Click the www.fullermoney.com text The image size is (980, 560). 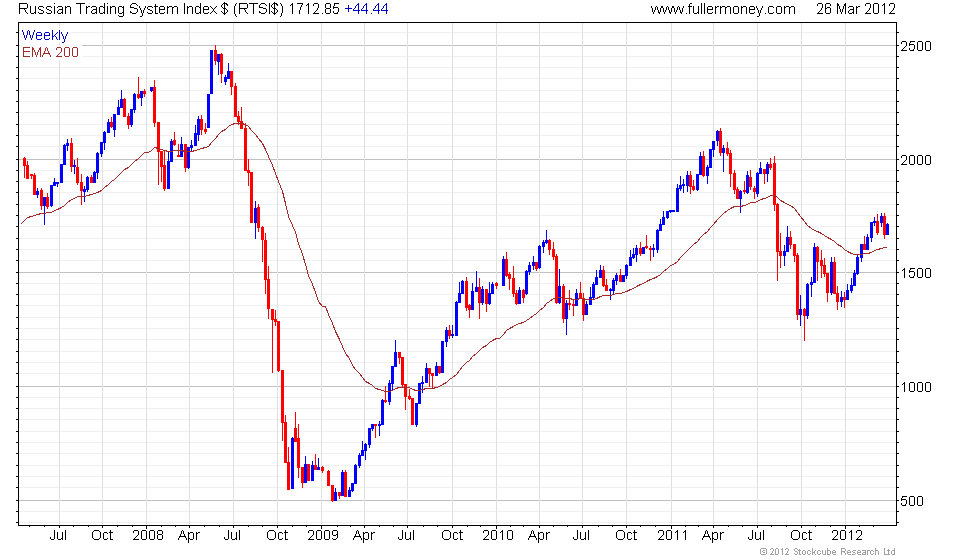723,9
